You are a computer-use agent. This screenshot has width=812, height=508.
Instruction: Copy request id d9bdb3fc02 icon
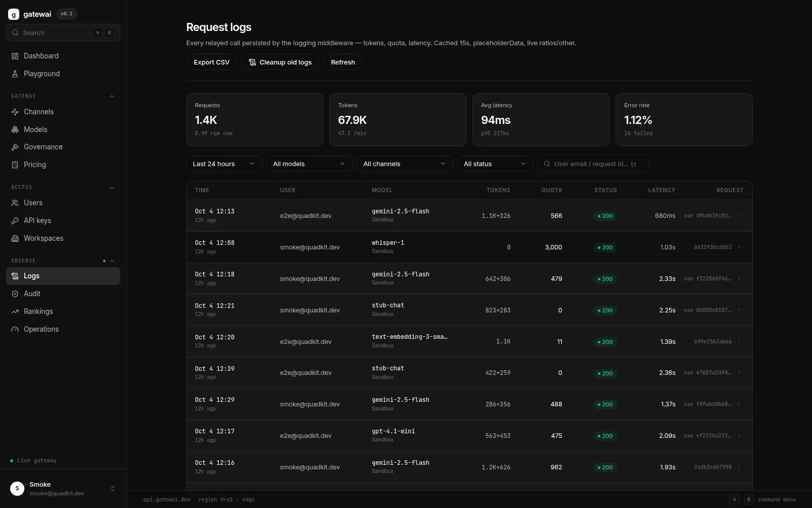point(739,216)
